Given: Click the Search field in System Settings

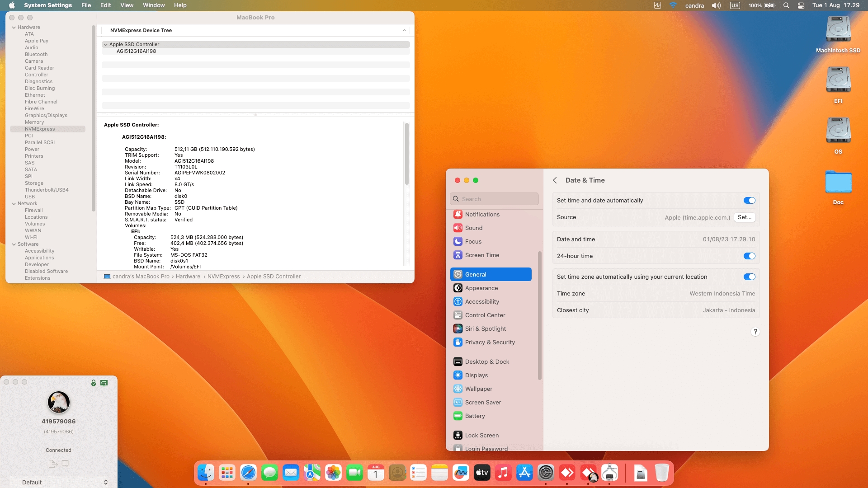Looking at the screenshot, I should (494, 199).
